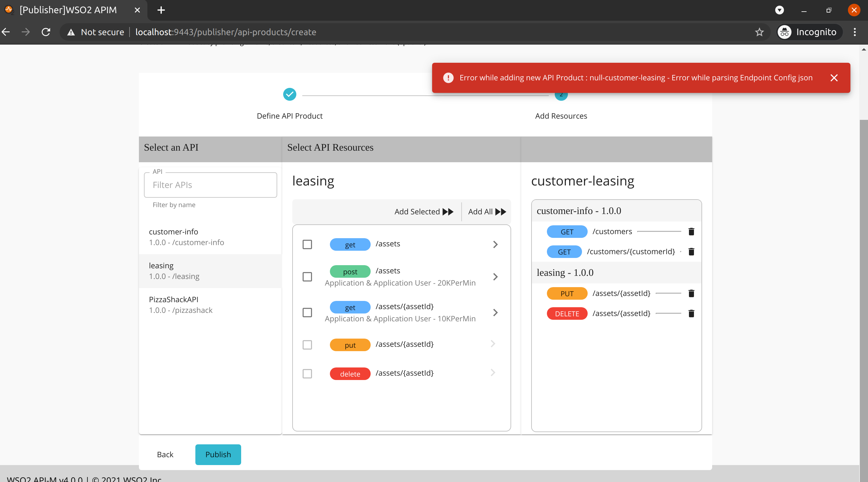Click the completed Define API Product step icon

coord(289,94)
